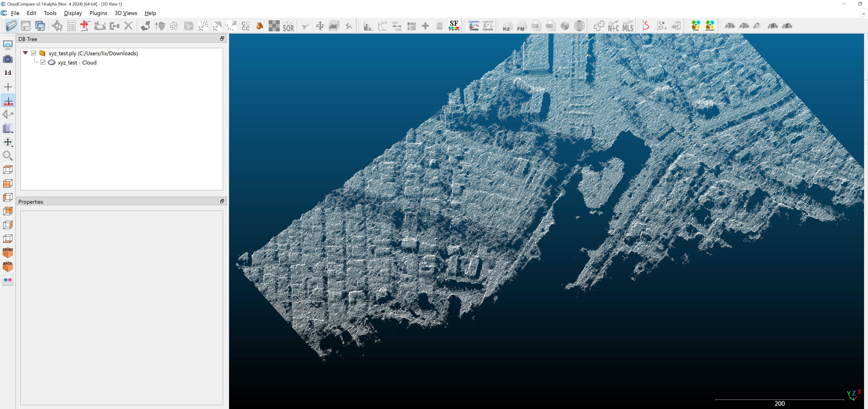
Task: Float the Properties panel
Action: pyautogui.click(x=222, y=201)
